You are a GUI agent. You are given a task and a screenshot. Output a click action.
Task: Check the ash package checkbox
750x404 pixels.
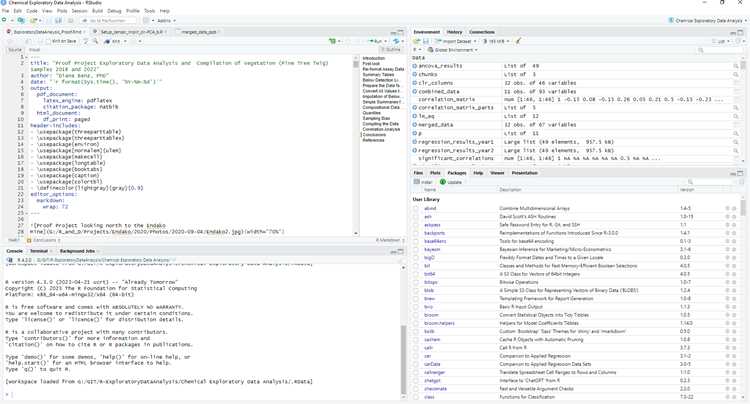tap(416, 217)
